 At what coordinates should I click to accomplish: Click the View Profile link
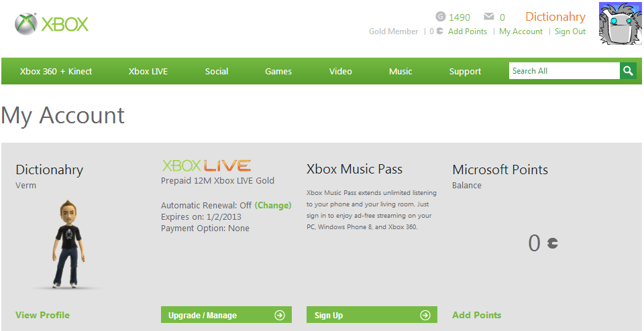click(42, 316)
